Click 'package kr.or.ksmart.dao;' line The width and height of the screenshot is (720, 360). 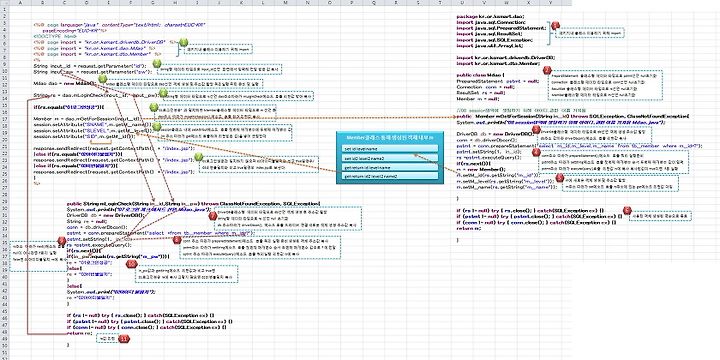(x=490, y=17)
